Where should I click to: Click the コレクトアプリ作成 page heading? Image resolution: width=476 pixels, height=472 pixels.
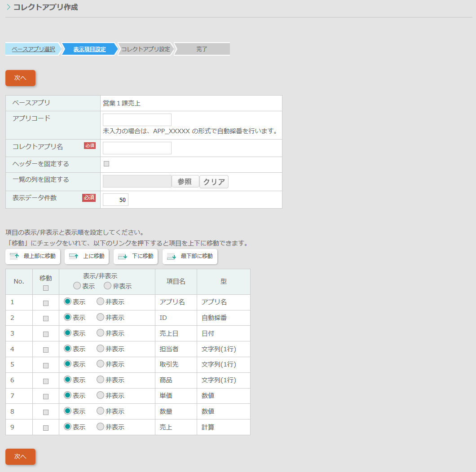45,7
